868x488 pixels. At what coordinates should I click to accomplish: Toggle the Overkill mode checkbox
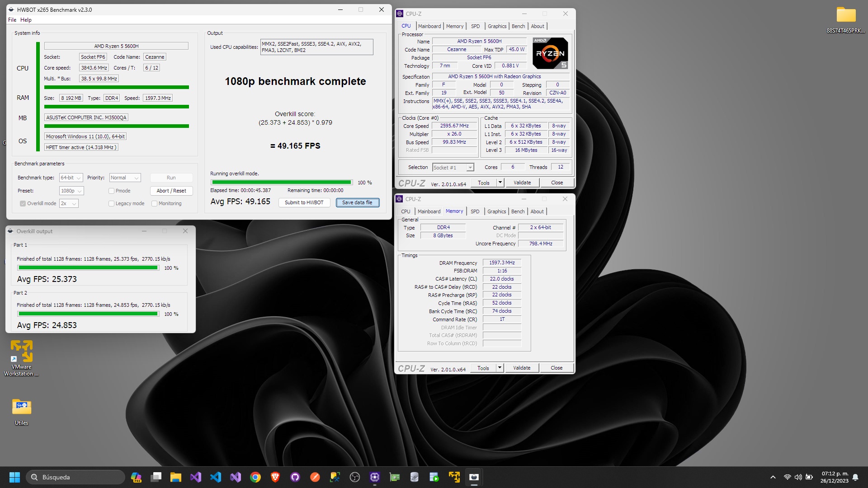23,203
